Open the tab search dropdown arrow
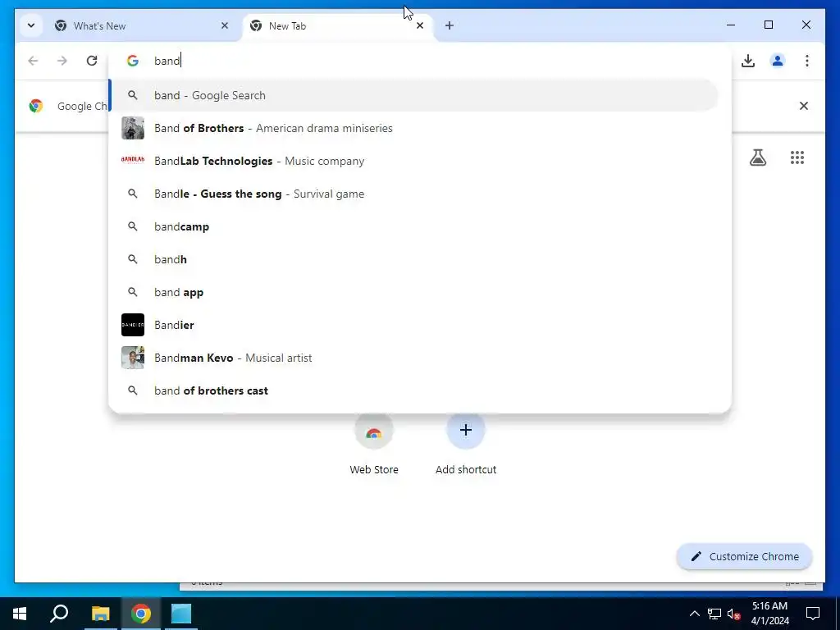 tap(31, 25)
